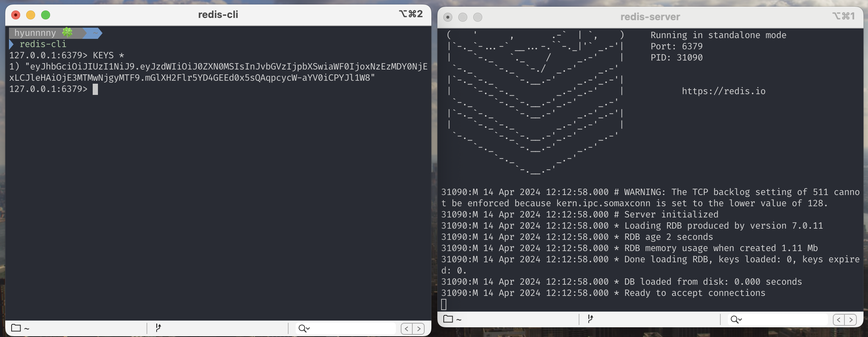Go to next search result in redis-server window
The height and width of the screenshot is (337, 868).
(x=851, y=319)
